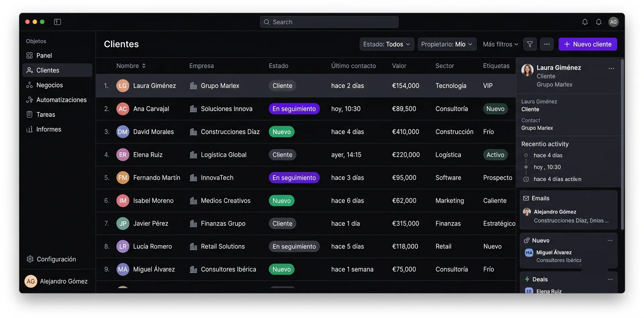Open the AG profile avatar in title bar
Screen dimensions: 644x318
pos(613,22)
